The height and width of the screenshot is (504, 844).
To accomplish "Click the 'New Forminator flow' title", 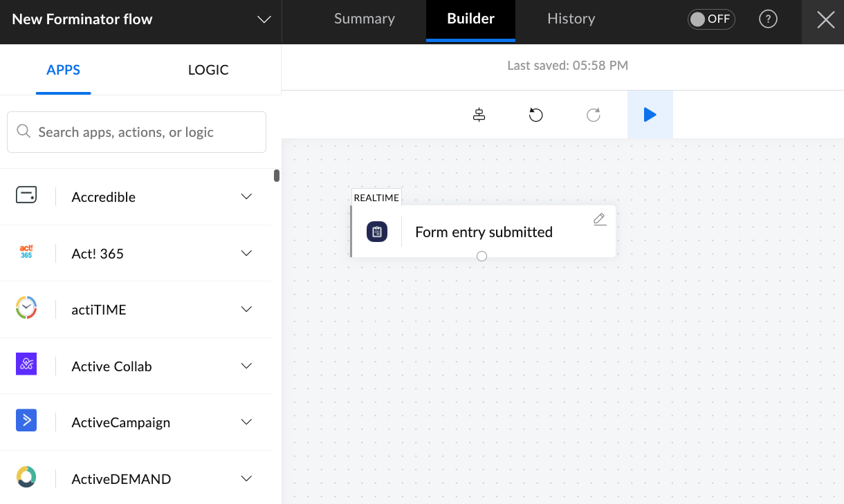I will point(82,19).
